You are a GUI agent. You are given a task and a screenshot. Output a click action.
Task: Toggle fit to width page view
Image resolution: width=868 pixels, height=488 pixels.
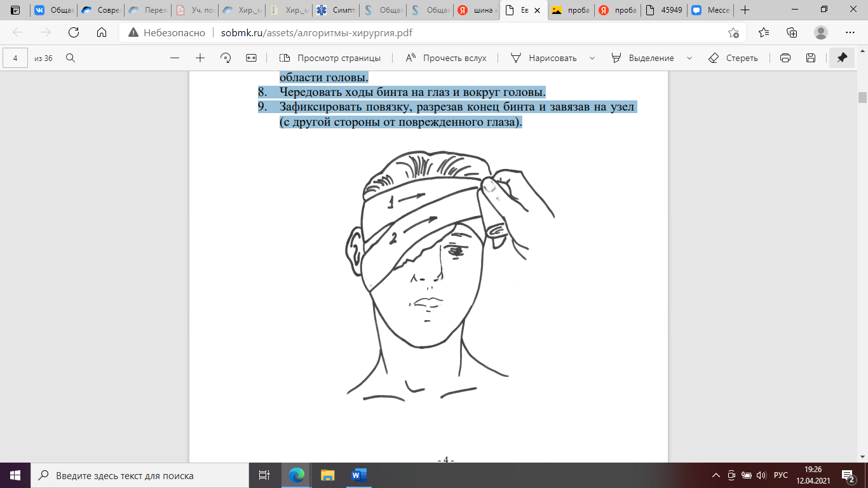(x=251, y=58)
